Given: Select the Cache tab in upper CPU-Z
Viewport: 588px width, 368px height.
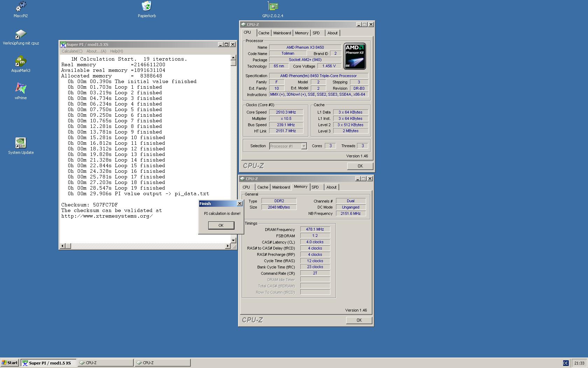Looking at the screenshot, I should click(264, 33).
